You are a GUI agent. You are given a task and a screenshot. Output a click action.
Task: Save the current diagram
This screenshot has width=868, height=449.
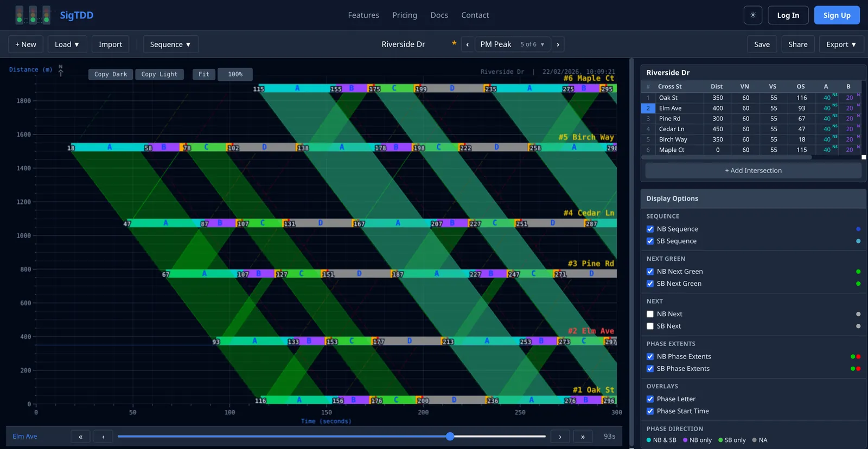tap(762, 44)
